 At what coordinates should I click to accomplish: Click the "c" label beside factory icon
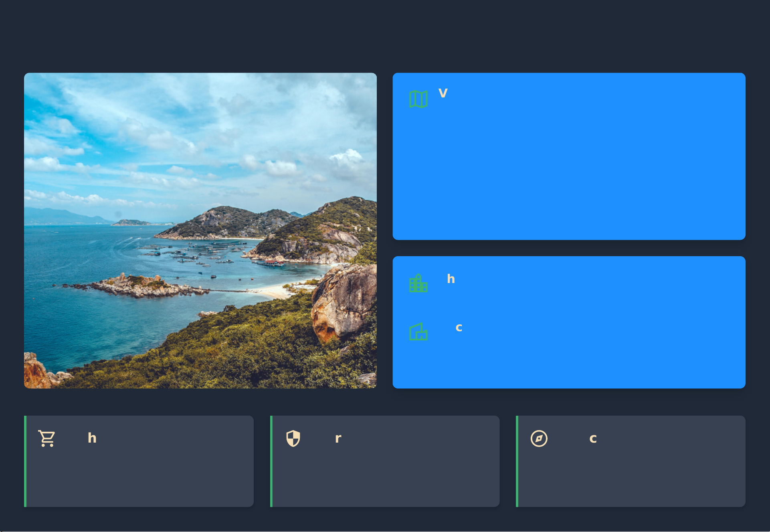point(459,328)
